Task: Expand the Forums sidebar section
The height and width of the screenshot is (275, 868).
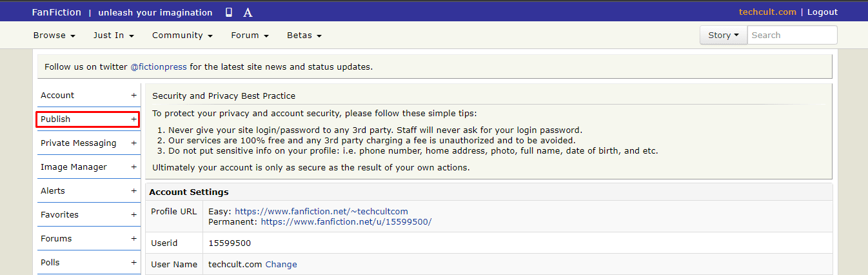Action: tap(88, 239)
